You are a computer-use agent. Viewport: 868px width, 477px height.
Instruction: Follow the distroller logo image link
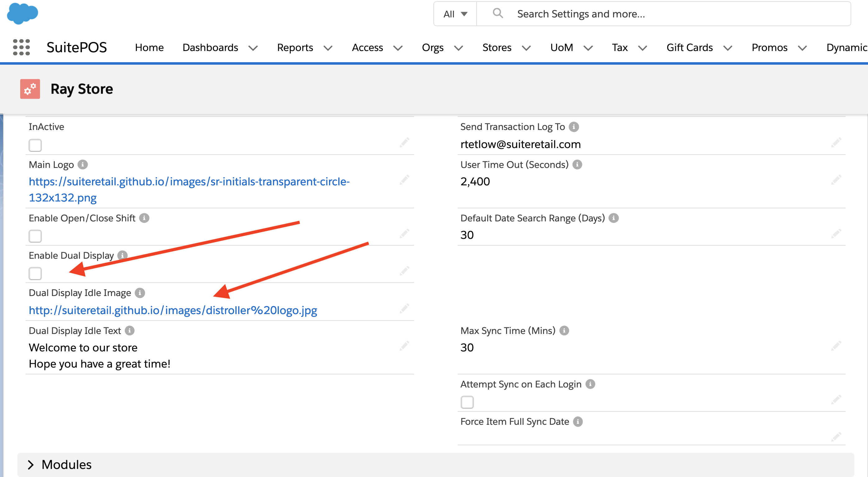173,310
